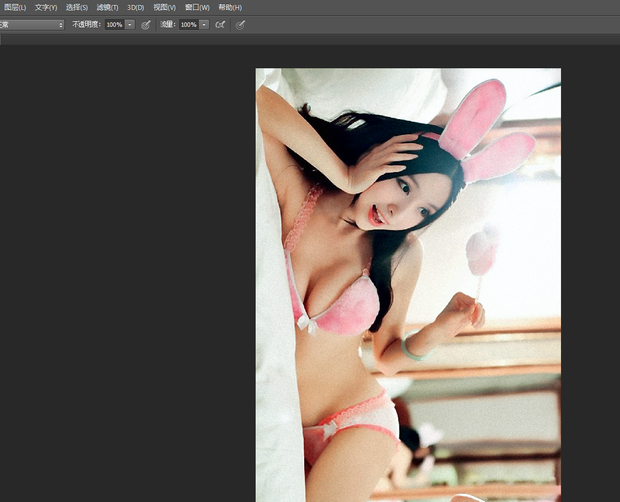Click the 流量 label

pos(167,24)
